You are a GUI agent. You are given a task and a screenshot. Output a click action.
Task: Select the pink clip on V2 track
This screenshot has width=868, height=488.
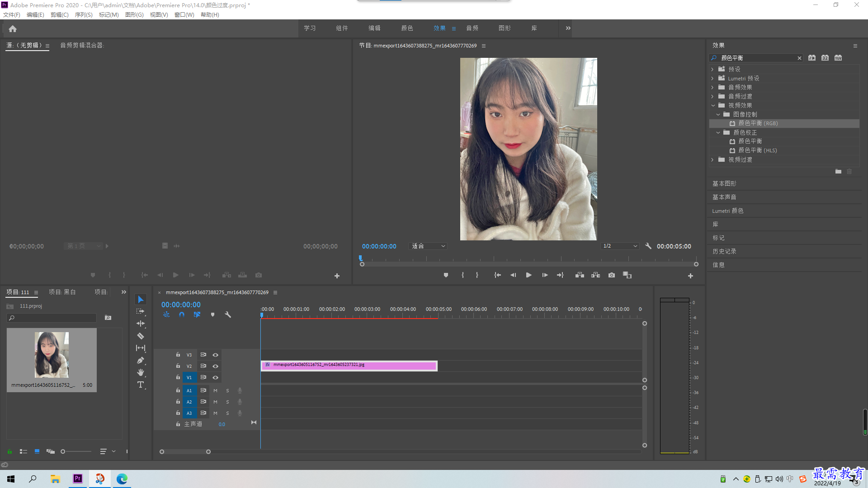pyautogui.click(x=349, y=366)
